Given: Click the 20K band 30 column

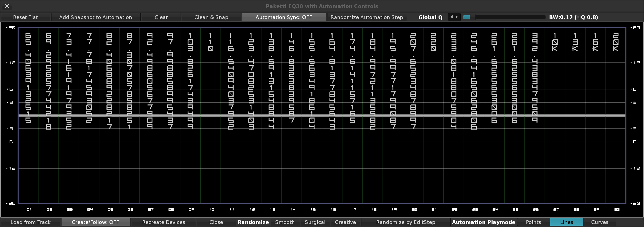Looking at the screenshot, I should 616,116.
